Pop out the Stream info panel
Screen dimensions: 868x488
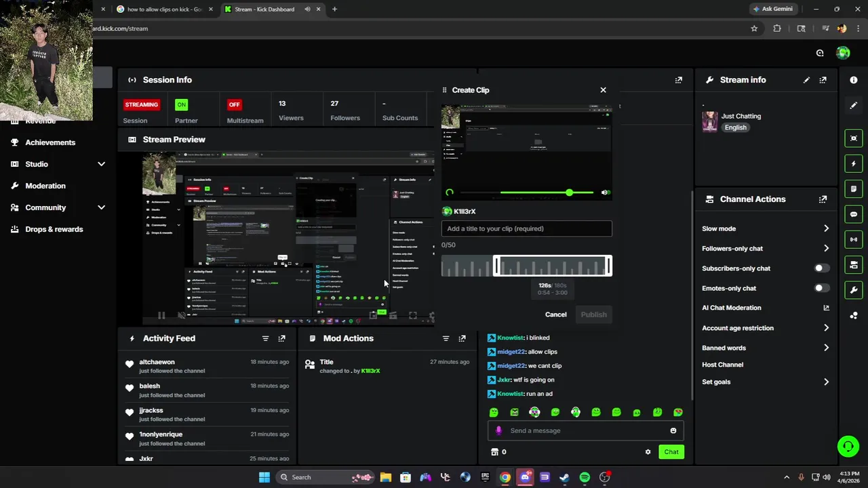(x=823, y=80)
